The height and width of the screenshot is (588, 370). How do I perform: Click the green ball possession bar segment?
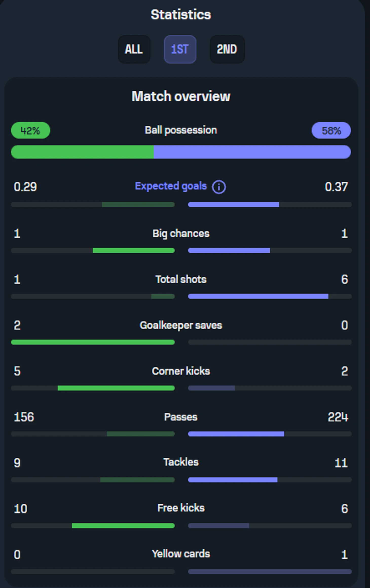tap(82, 152)
